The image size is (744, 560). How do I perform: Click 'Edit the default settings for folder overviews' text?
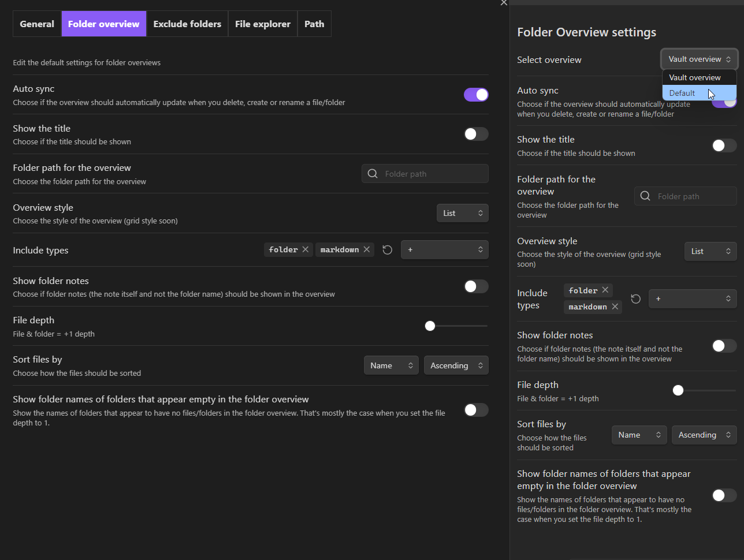click(x=87, y=62)
